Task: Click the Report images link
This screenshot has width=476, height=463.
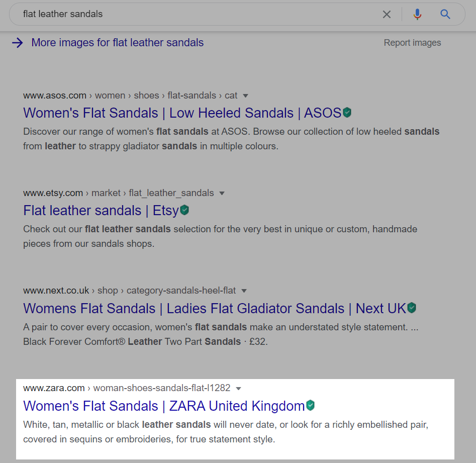Action: (412, 43)
